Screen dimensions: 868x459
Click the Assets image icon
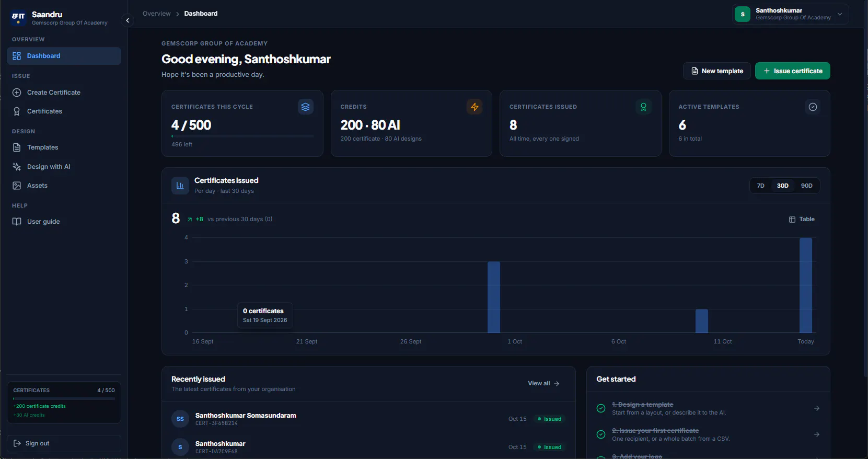(17, 186)
